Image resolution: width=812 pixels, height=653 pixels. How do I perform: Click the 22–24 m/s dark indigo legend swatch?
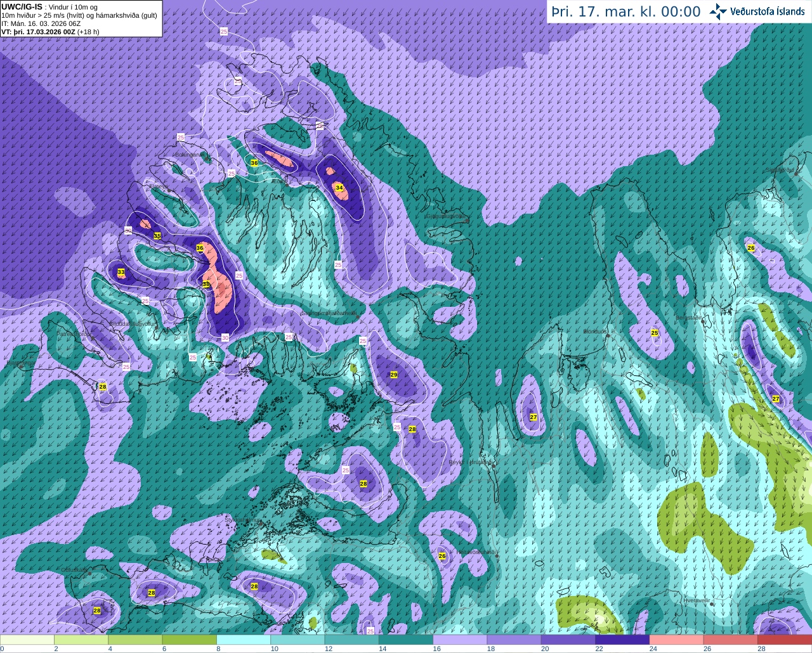point(622,640)
